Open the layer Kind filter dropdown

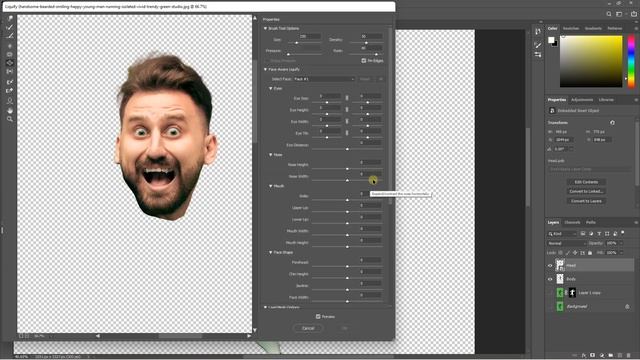[x=562, y=234]
